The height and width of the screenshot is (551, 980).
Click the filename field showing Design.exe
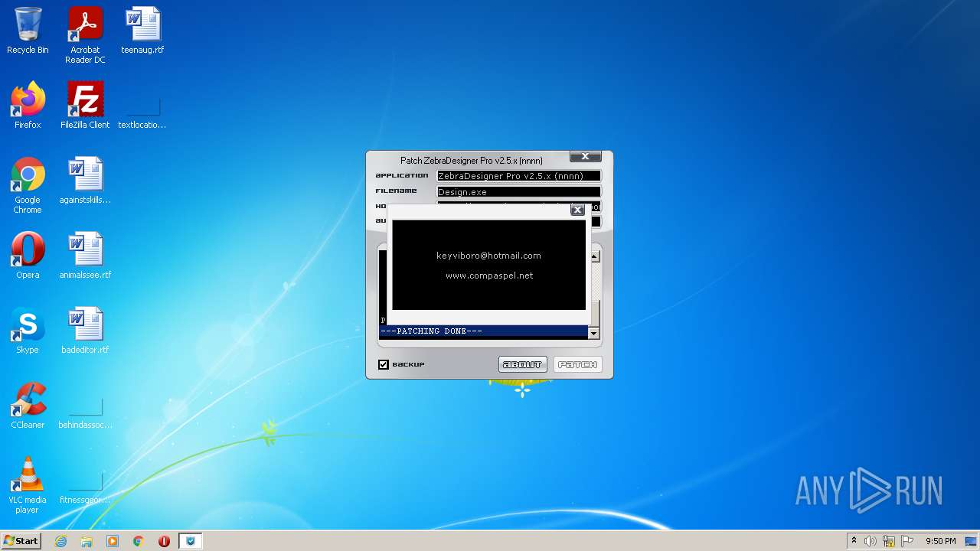519,191
